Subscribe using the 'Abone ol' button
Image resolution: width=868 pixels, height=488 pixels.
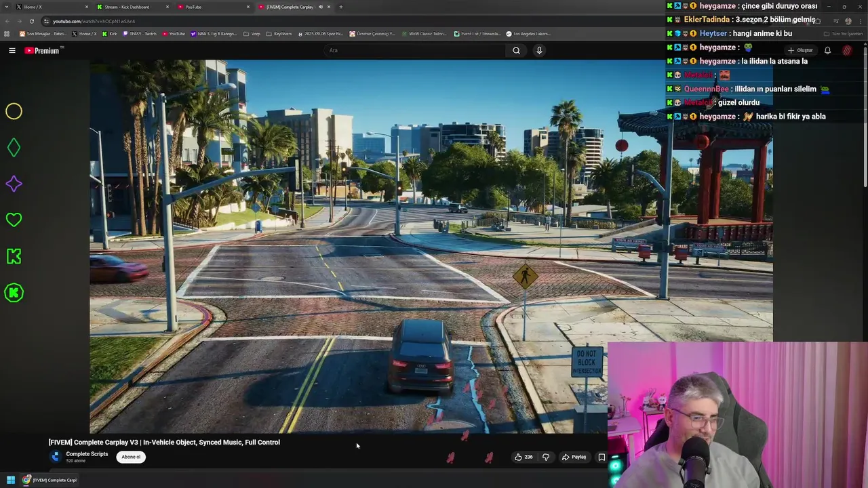[131, 457]
